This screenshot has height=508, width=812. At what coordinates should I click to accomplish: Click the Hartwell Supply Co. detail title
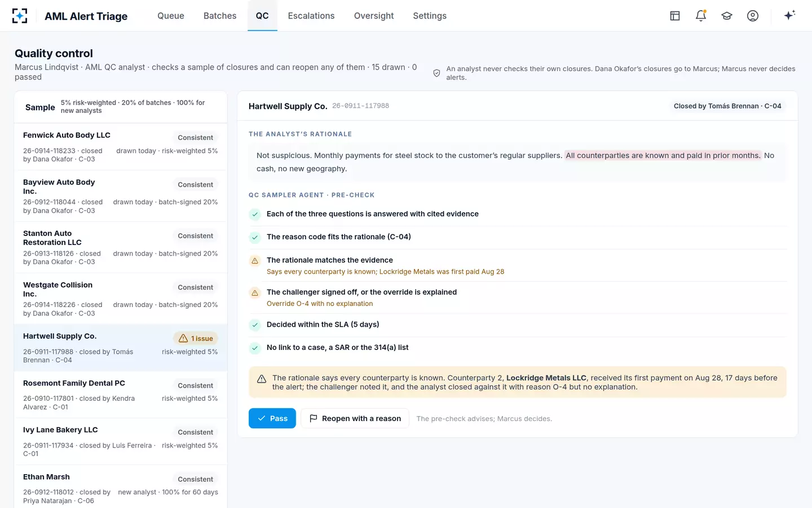click(x=288, y=106)
